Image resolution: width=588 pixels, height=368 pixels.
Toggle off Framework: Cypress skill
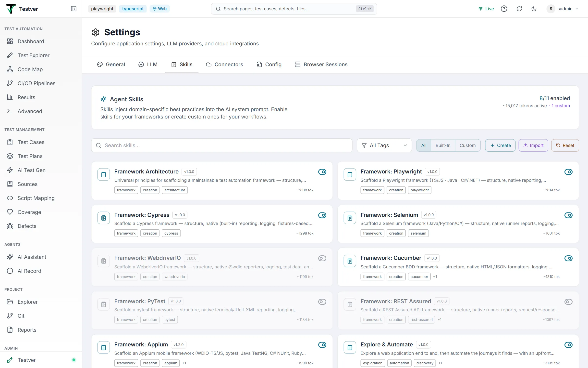(x=322, y=215)
